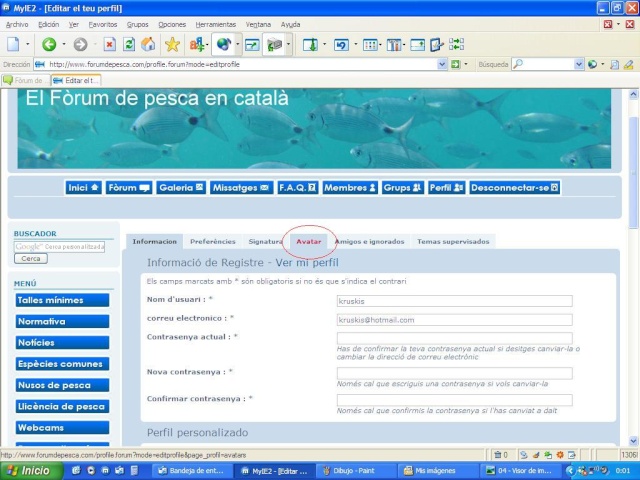640x480 pixels.
Task: Click the last toolbar sync-arrows icon
Action: click(456, 44)
